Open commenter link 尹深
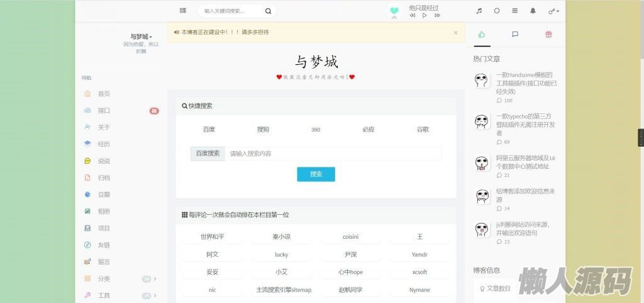Screen dimensions: 644x303 350,254
